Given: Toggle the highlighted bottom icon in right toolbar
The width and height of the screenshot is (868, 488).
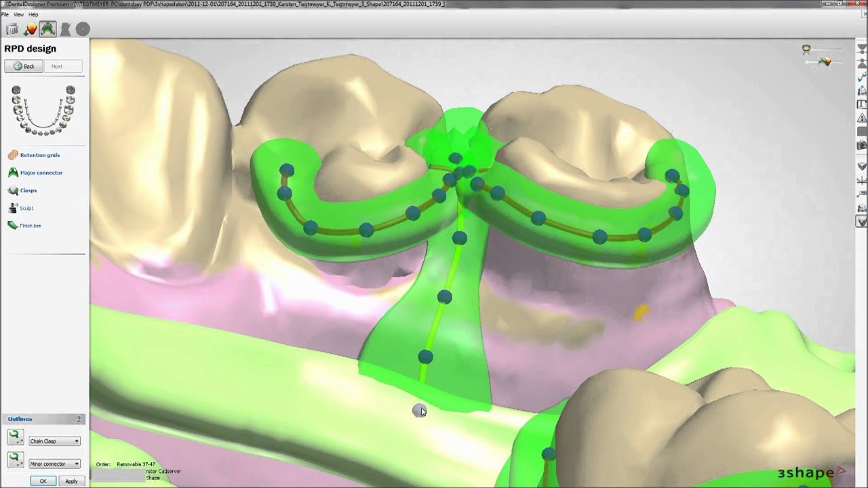Looking at the screenshot, I should tap(862, 222).
